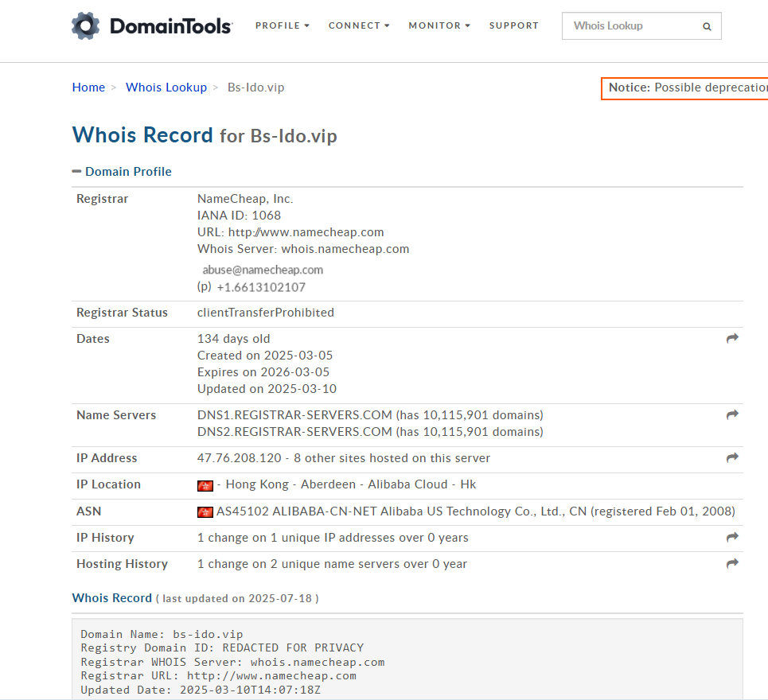Click the Whois Record section heading

click(112, 597)
